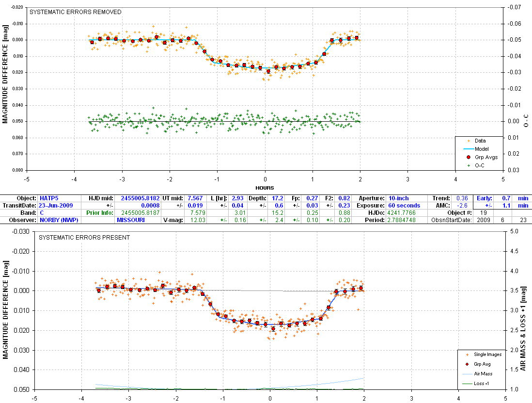Click the HATP5 object name cell
Screen dimensions: 532x403
tap(47, 198)
